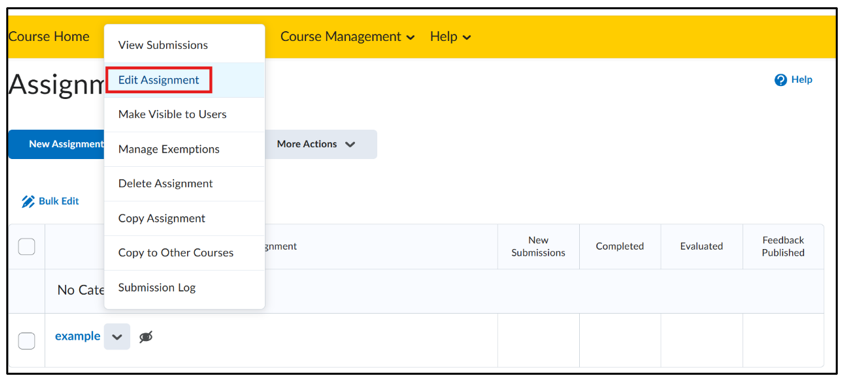Expand the Course Management menu
Screen dimensions: 844x381
coord(348,37)
